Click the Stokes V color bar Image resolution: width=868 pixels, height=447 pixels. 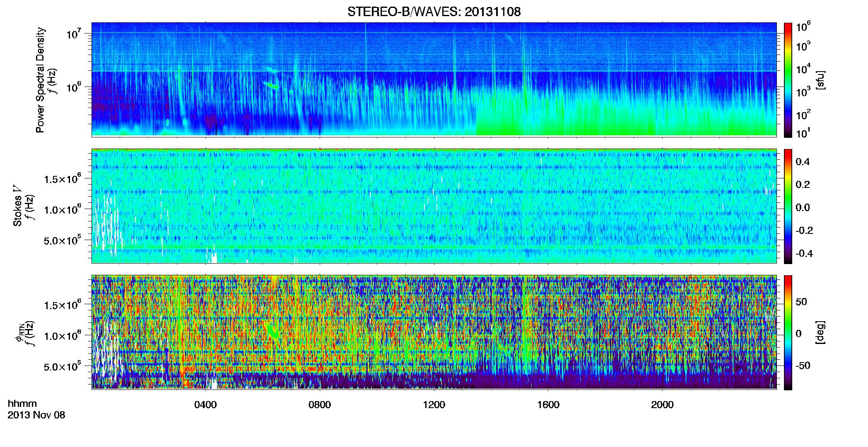[788, 206]
